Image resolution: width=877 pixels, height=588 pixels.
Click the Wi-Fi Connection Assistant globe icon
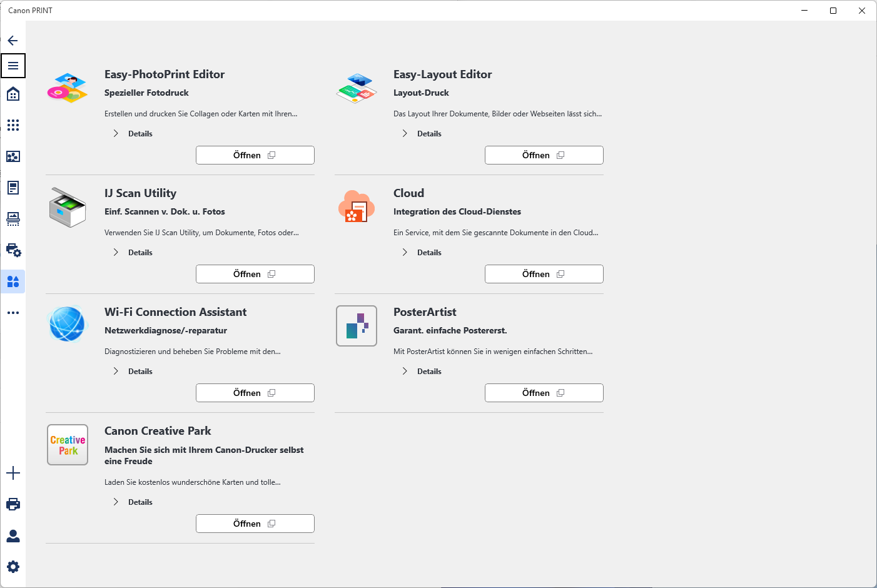point(68,324)
